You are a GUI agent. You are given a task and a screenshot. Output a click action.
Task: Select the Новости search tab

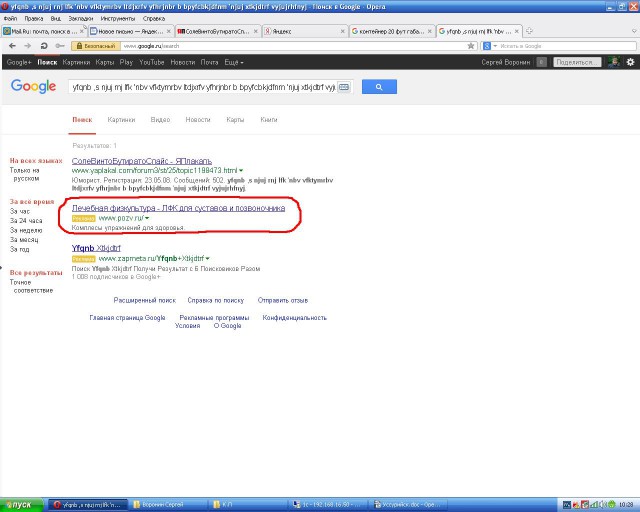(198, 120)
